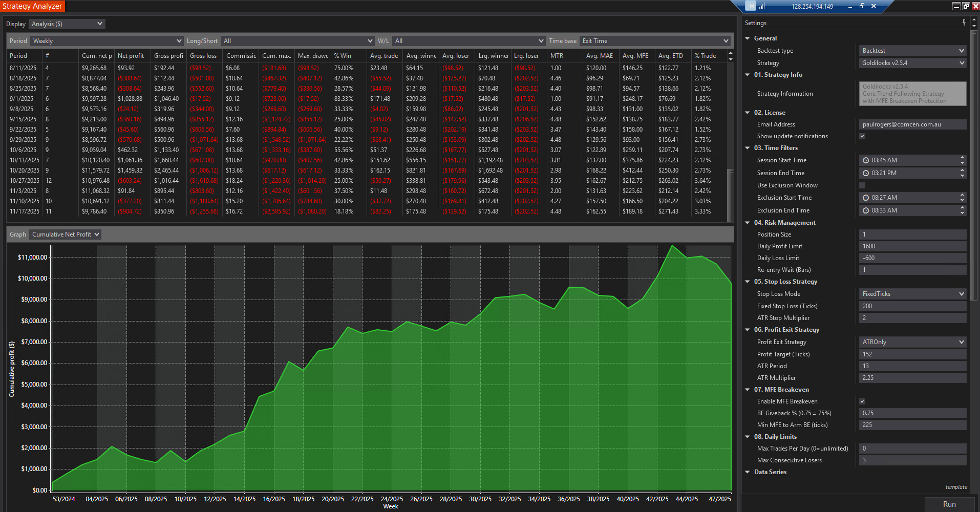Click the clock icon for Session Start Time
Screen dimensions: 980x512
(x=866, y=160)
